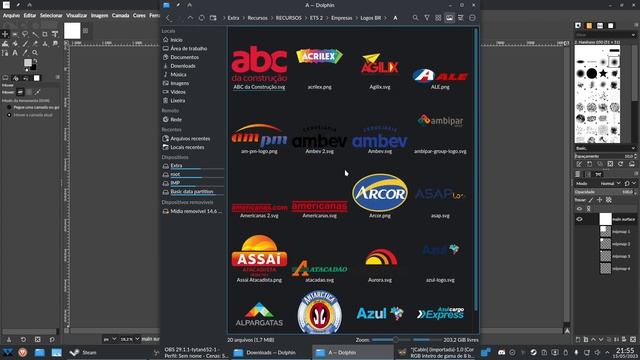Click the Dolphin up-folder arrow

[190, 18]
